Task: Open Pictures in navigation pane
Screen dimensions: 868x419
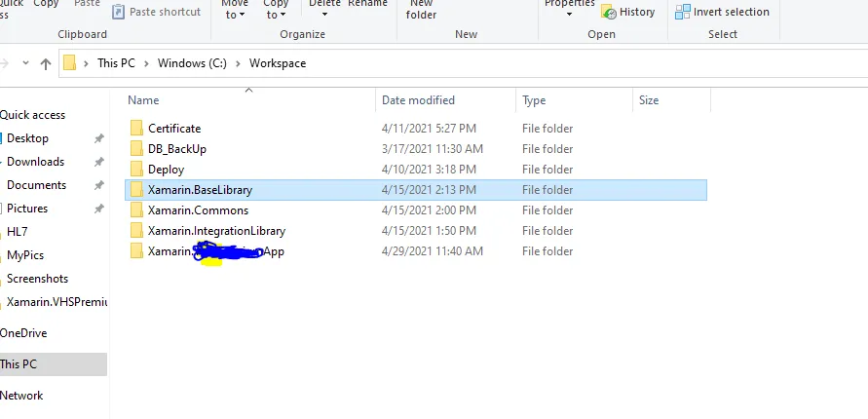Action: (27, 209)
